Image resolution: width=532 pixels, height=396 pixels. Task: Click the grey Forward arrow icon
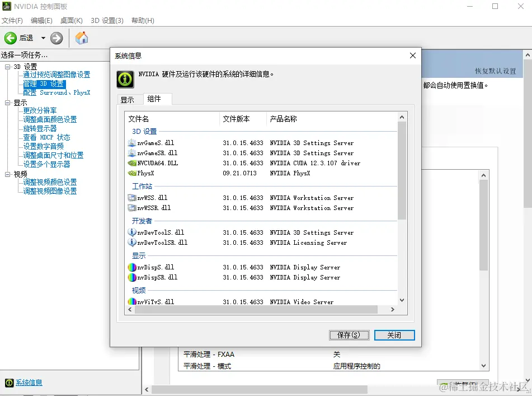pos(57,38)
